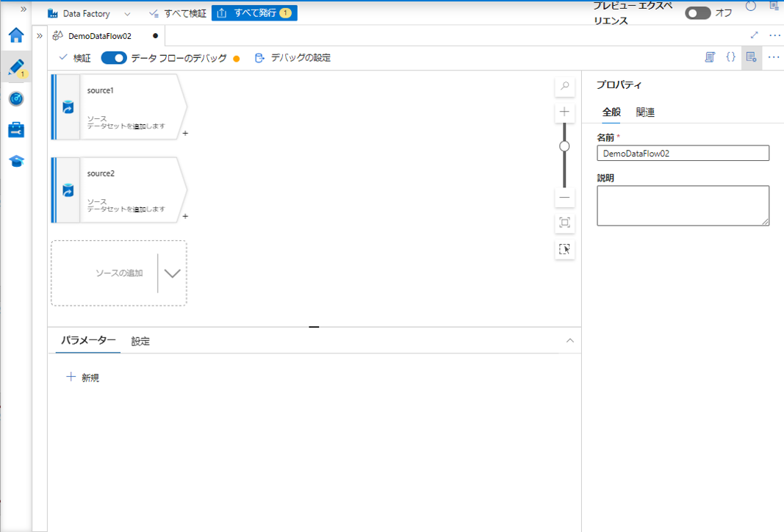
Task: Click ソースの追加 to add a source
Action: click(119, 273)
